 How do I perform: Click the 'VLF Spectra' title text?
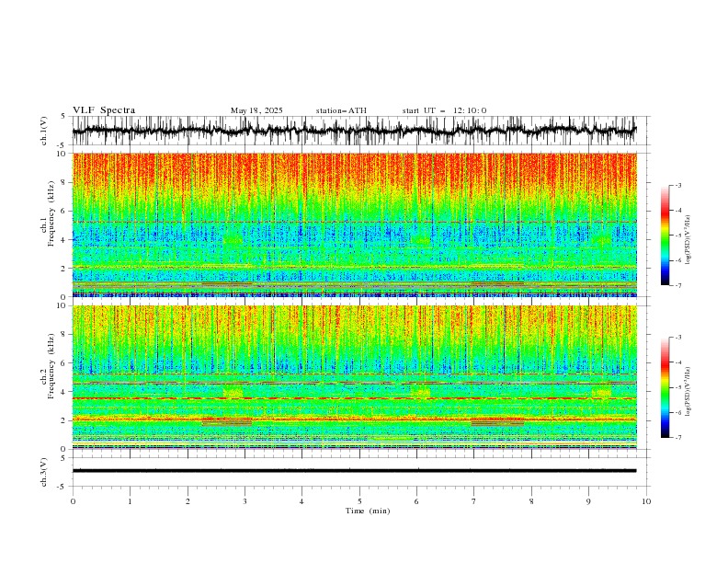pyautogui.click(x=104, y=110)
